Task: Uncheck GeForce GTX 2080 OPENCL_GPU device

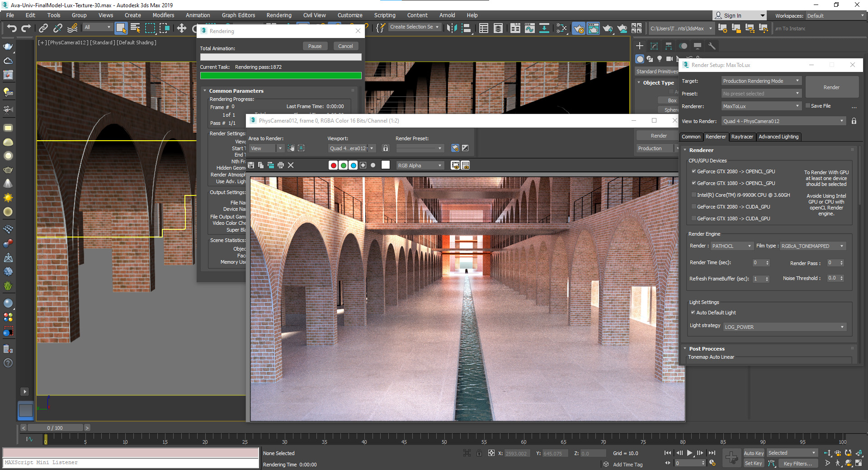Action: click(x=693, y=171)
